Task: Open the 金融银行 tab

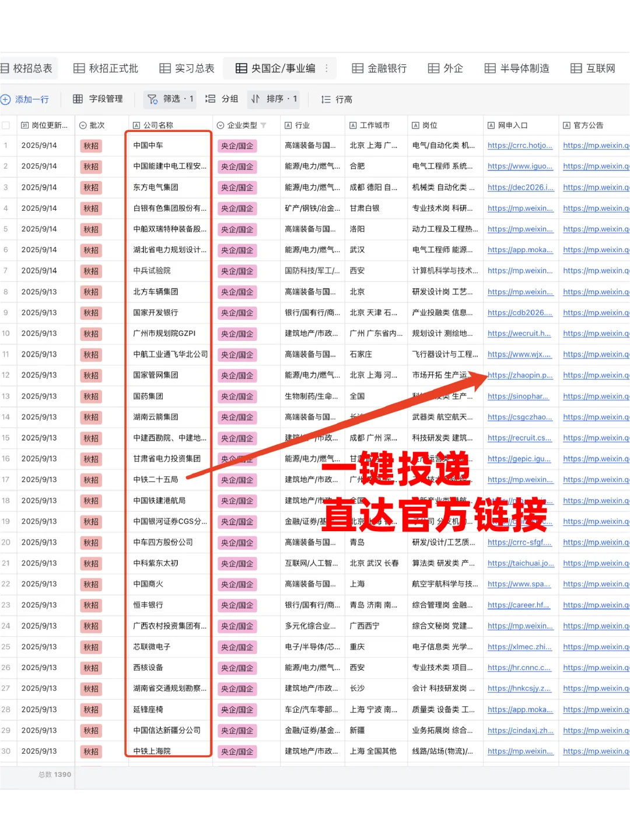Action: (x=379, y=68)
